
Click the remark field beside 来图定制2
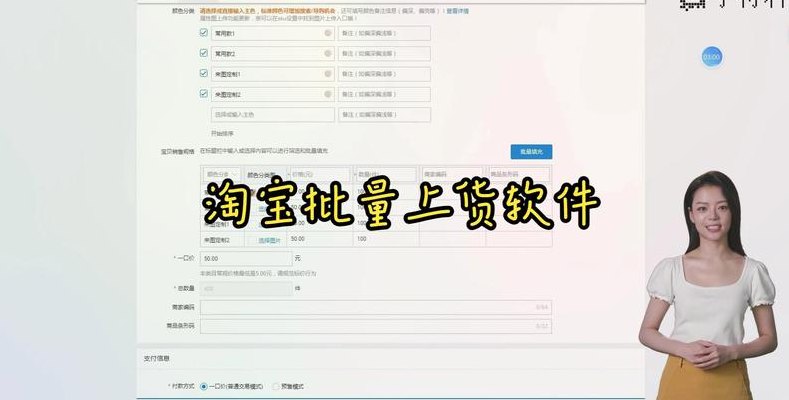coord(384,94)
